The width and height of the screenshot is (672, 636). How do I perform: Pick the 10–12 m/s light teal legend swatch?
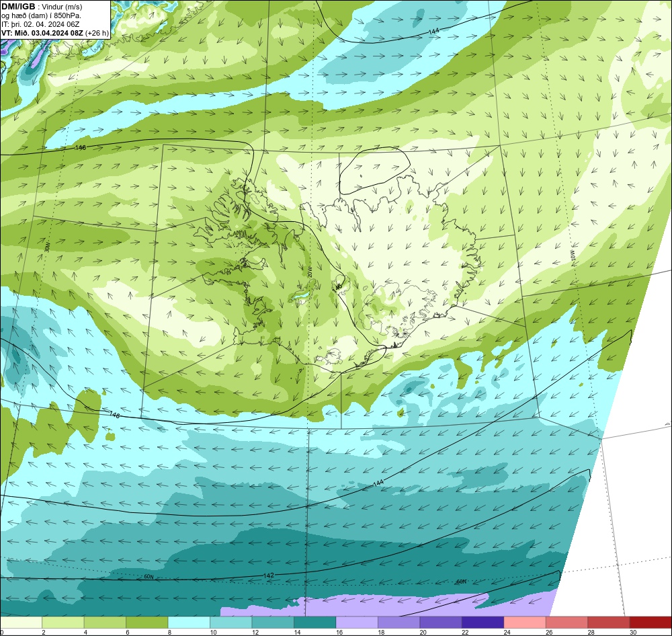click(231, 623)
